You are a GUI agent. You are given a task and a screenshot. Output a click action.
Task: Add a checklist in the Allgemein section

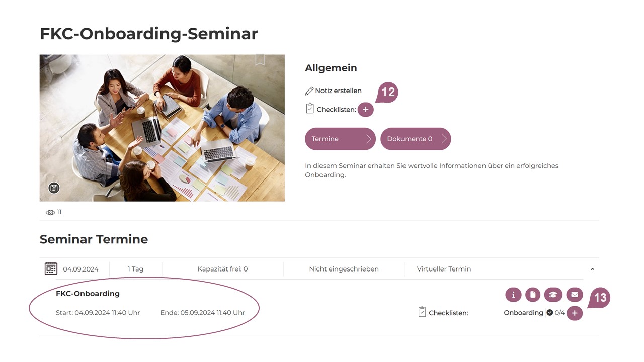pos(366,109)
